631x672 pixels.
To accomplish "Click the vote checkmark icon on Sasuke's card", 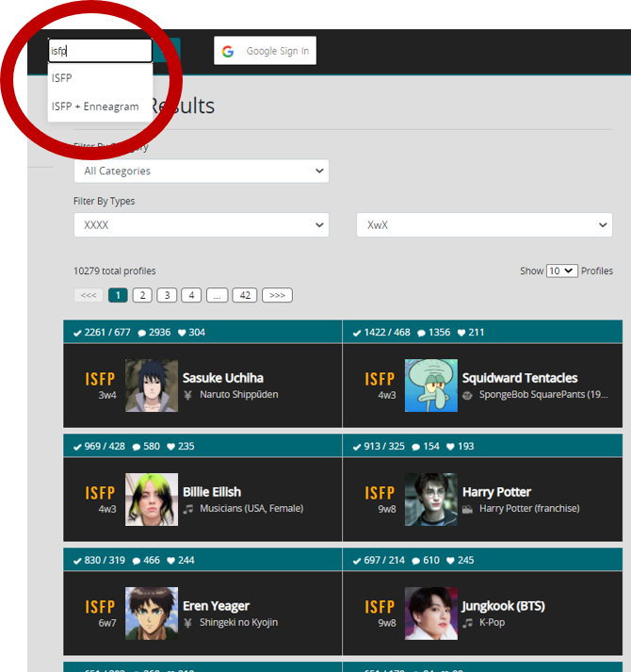I will coord(77,333).
